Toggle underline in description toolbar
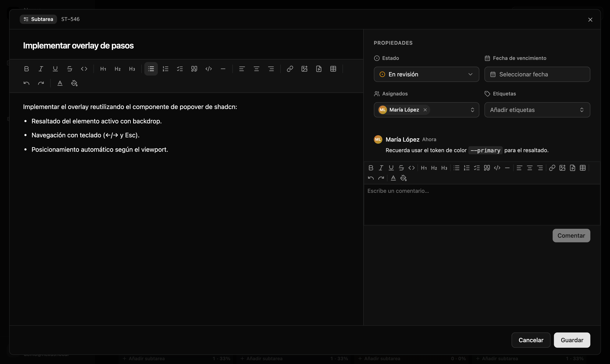This screenshot has width=610, height=364. point(55,69)
